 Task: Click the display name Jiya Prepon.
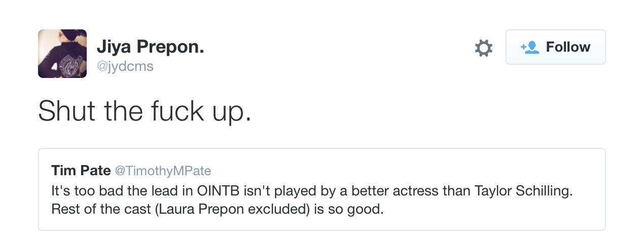click(150, 47)
